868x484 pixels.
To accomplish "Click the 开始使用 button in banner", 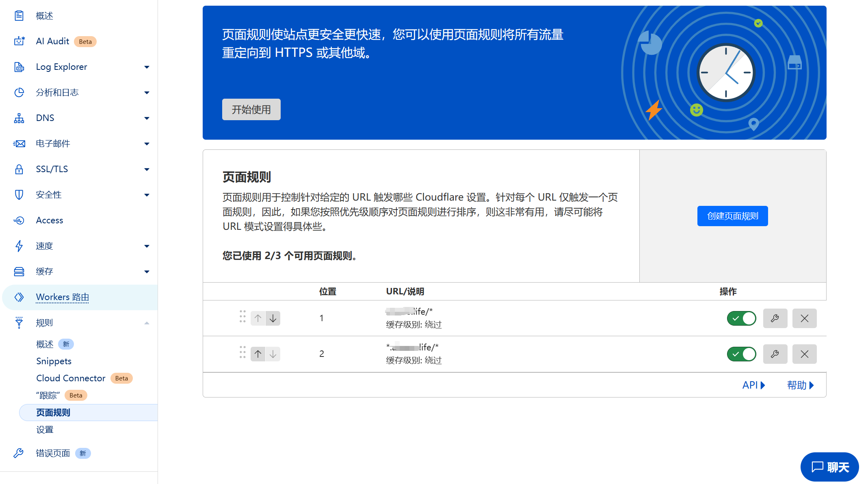I will (x=251, y=109).
